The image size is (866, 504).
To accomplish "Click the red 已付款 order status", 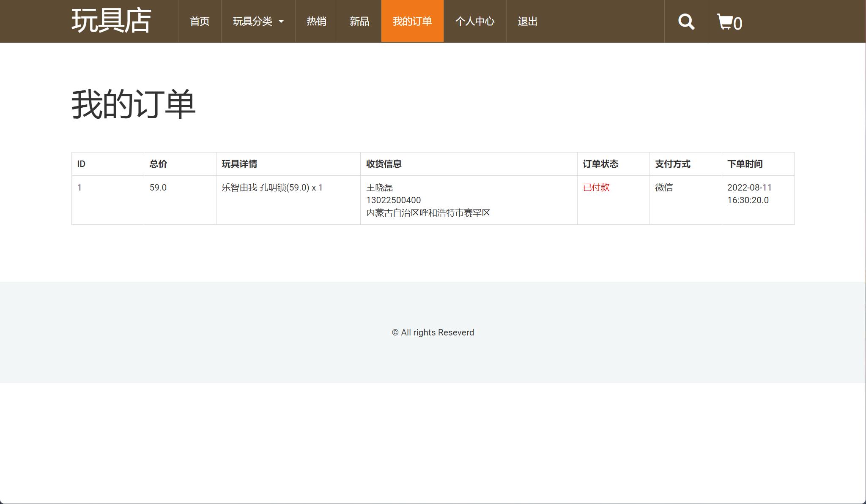I will coord(596,187).
